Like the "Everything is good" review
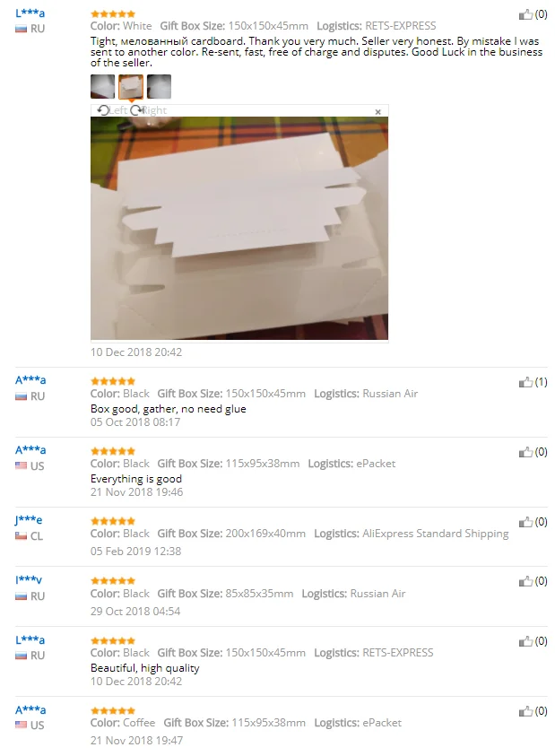Image resolution: width=555 pixels, height=756 pixels. tap(525, 452)
